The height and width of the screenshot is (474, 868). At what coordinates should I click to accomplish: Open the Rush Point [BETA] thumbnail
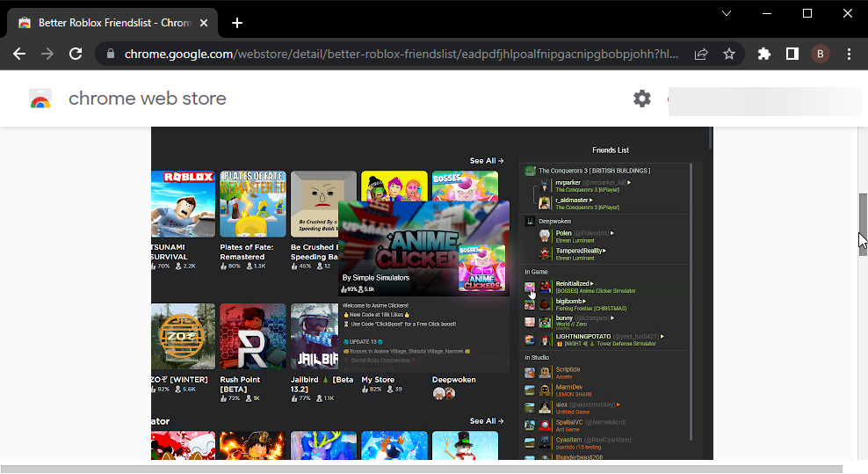click(253, 336)
